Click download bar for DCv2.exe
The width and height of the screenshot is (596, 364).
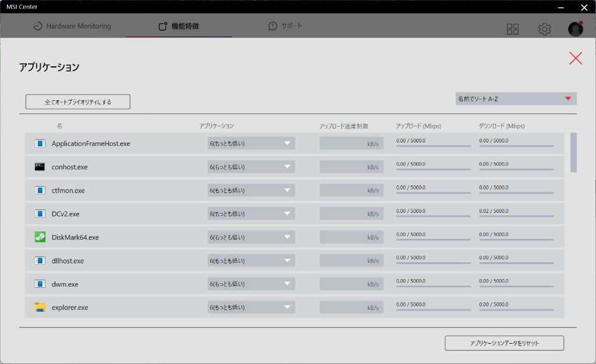click(516, 216)
